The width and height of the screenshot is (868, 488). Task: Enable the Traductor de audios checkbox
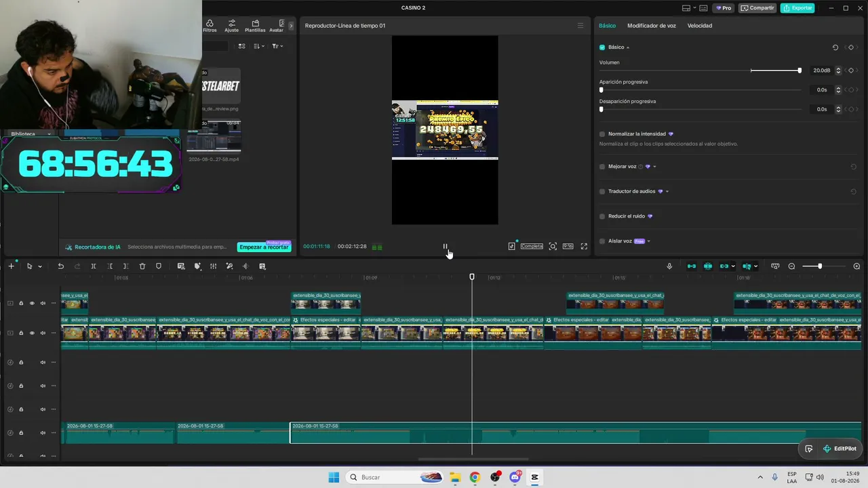pyautogui.click(x=602, y=191)
